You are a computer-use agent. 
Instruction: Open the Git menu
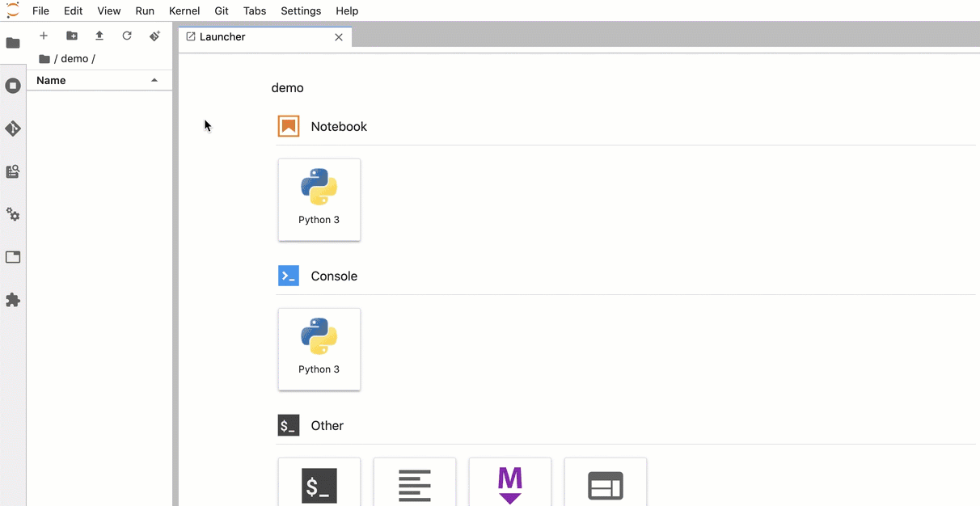coord(221,11)
